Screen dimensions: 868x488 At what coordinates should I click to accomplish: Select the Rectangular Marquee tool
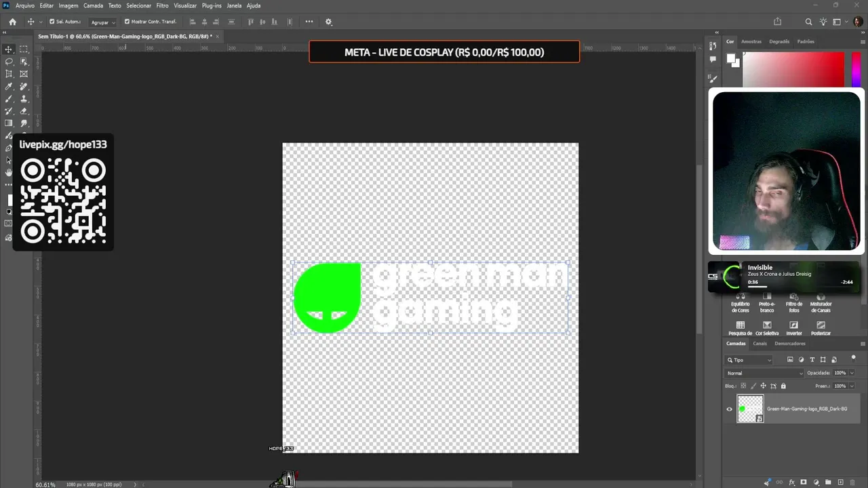[x=24, y=49]
